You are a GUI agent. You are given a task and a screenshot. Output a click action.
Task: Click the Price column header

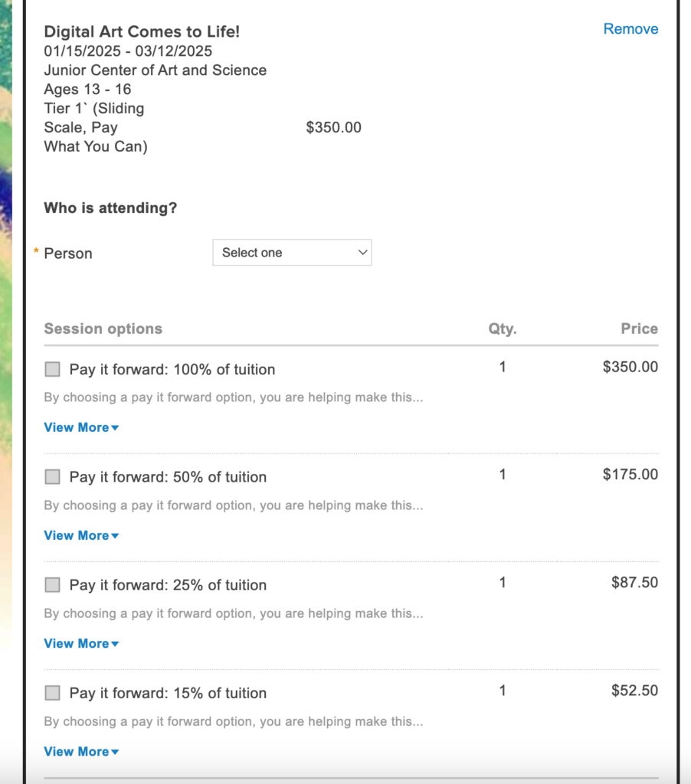640,328
